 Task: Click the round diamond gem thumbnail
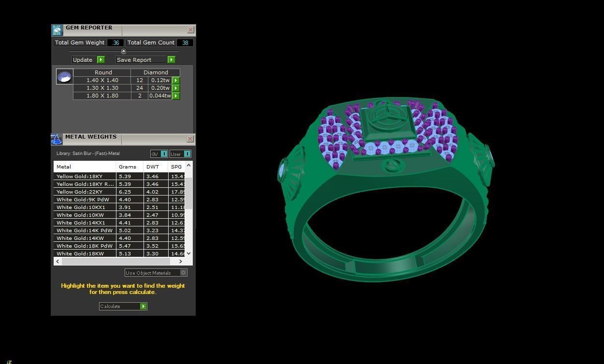click(x=64, y=76)
